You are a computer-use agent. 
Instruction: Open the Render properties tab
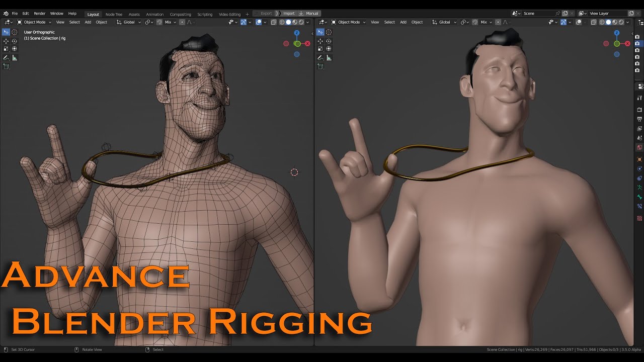(640, 110)
